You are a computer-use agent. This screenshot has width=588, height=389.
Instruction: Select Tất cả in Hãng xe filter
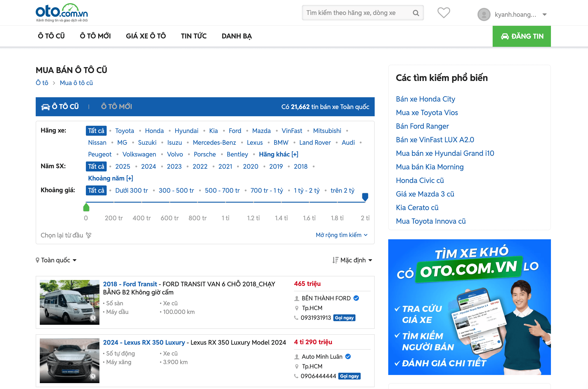click(x=96, y=131)
